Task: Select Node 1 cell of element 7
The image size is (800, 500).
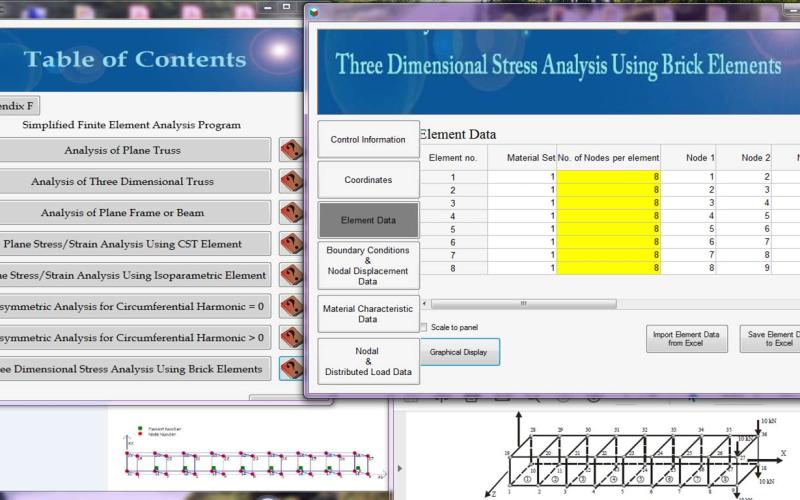Action: tap(688, 255)
